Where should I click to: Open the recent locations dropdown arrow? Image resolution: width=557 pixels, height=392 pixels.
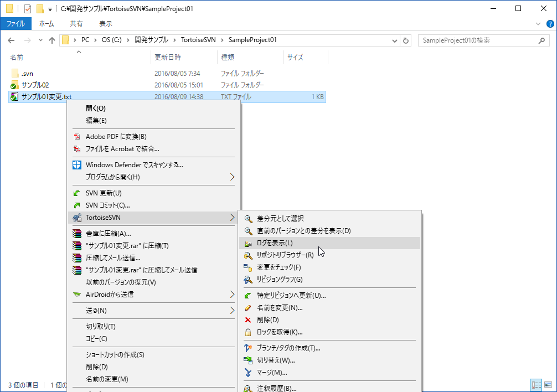click(x=40, y=40)
